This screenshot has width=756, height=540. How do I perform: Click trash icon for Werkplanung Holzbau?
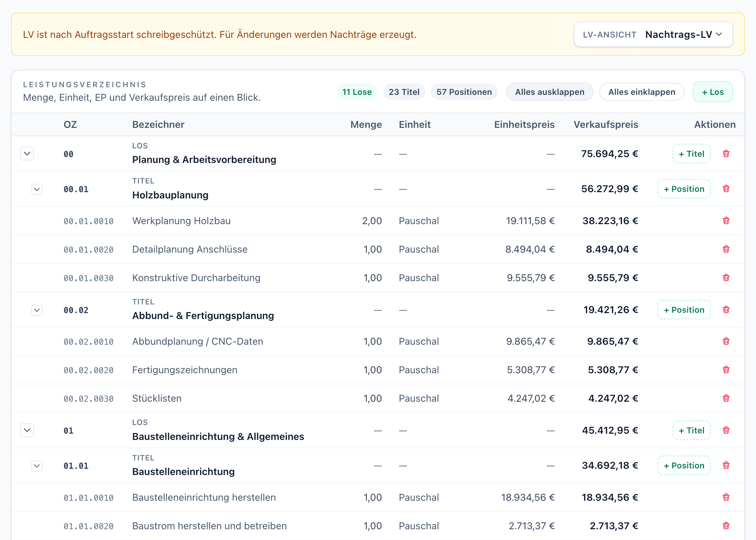tap(726, 221)
